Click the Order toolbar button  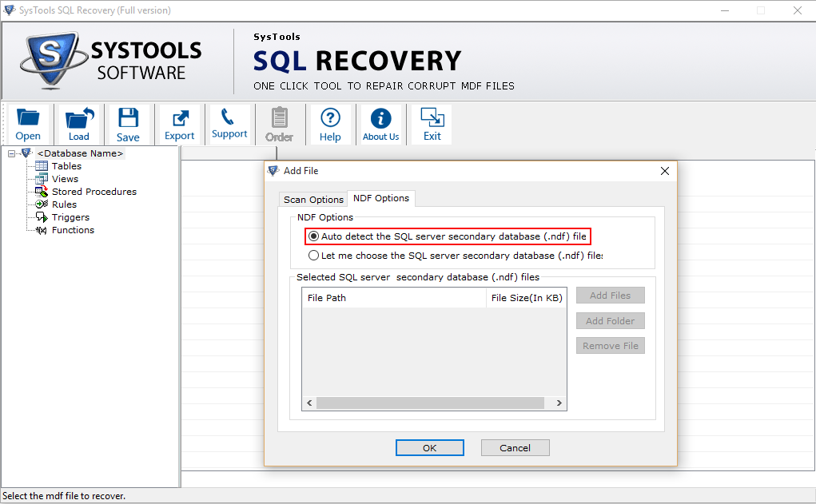[280, 125]
